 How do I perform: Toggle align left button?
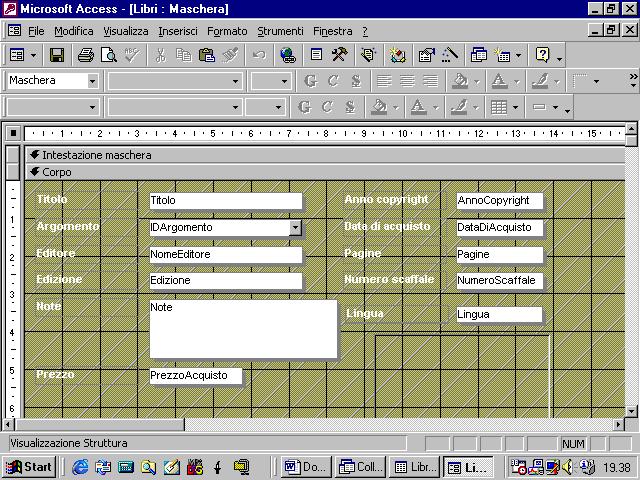coord(384,81)
